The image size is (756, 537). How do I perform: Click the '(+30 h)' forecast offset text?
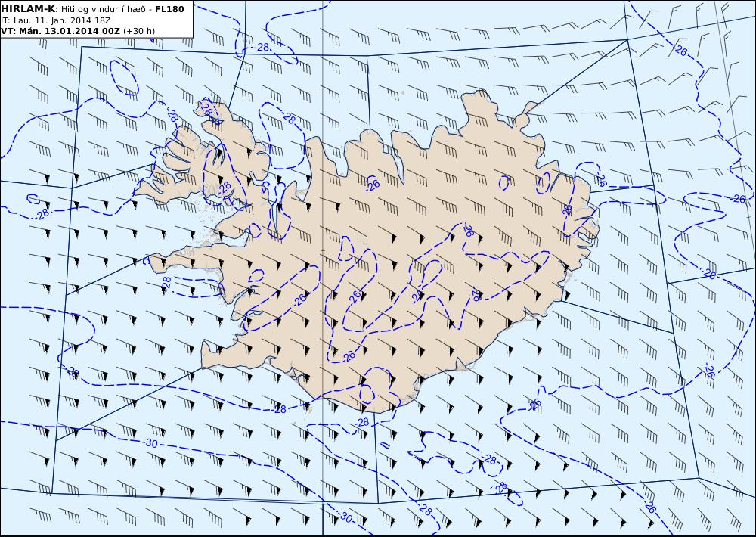click(139, 31)
